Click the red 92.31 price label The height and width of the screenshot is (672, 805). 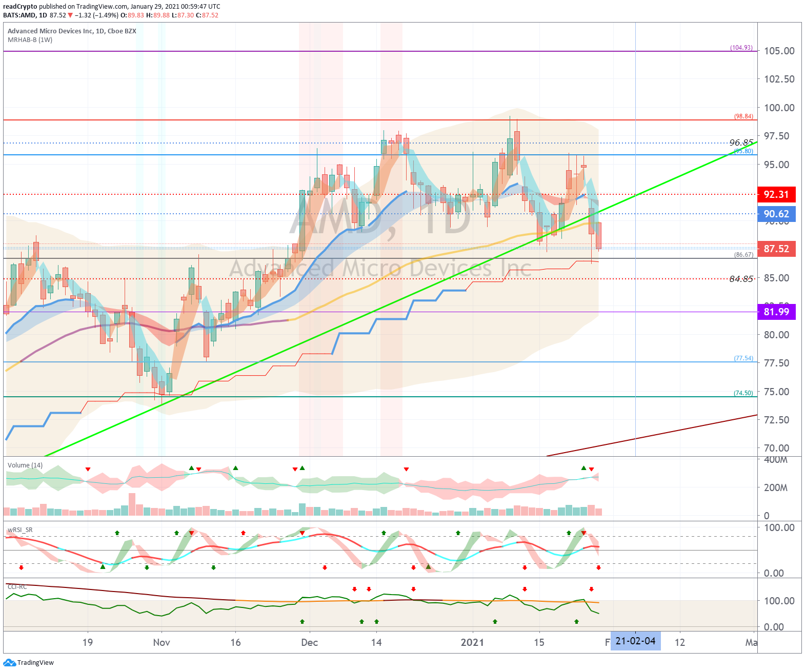[776, 194]
